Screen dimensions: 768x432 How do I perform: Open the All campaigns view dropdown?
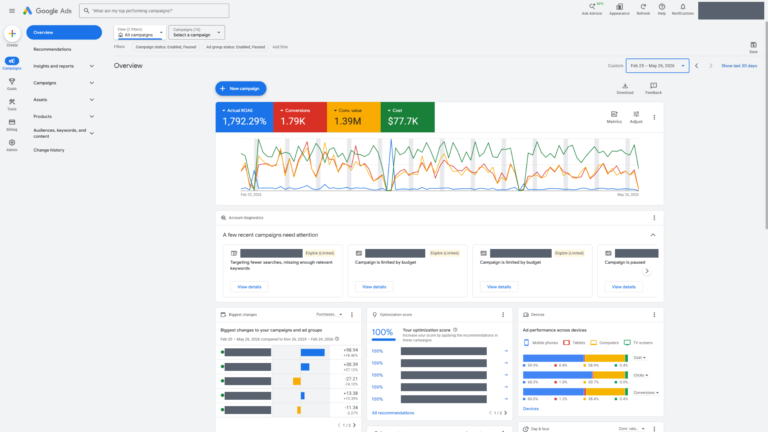coord(140,32)
